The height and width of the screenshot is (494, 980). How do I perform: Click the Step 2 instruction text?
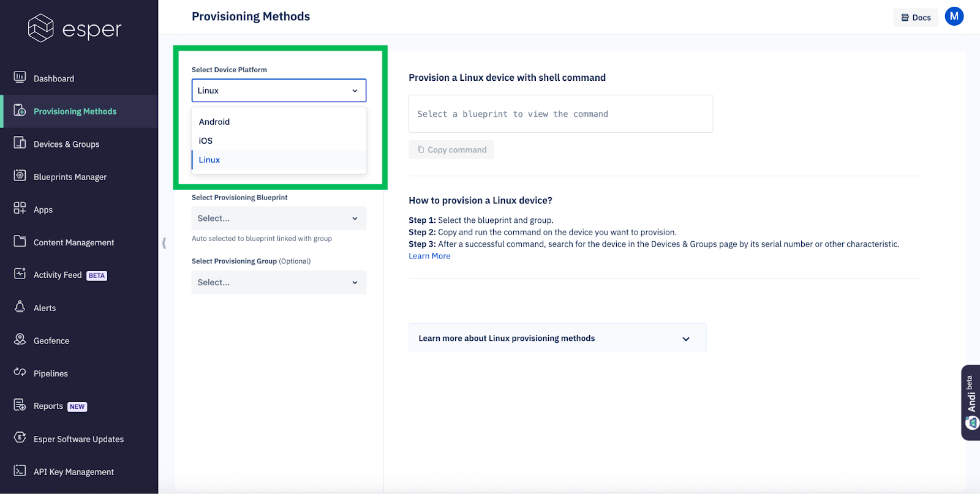pyautogui.click(x=543, y=232)
